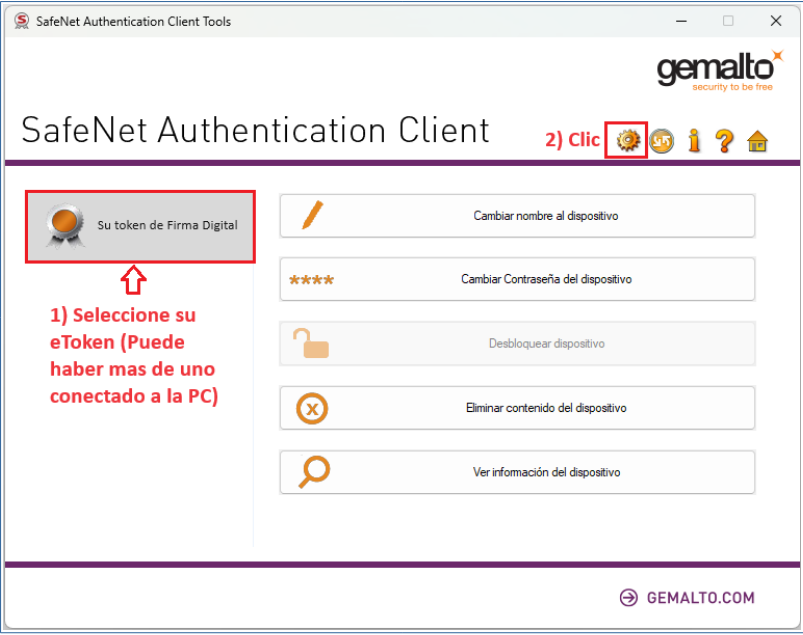Select 'Eliminar contenido del dispositivo'
Viewport: 803px width, 635px height.
(x=546, y=408)
